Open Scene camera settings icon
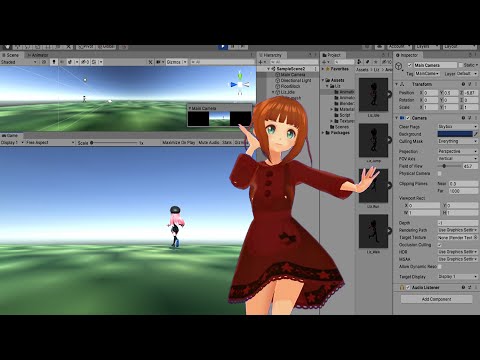480x360 pixels. click(159, 62)
